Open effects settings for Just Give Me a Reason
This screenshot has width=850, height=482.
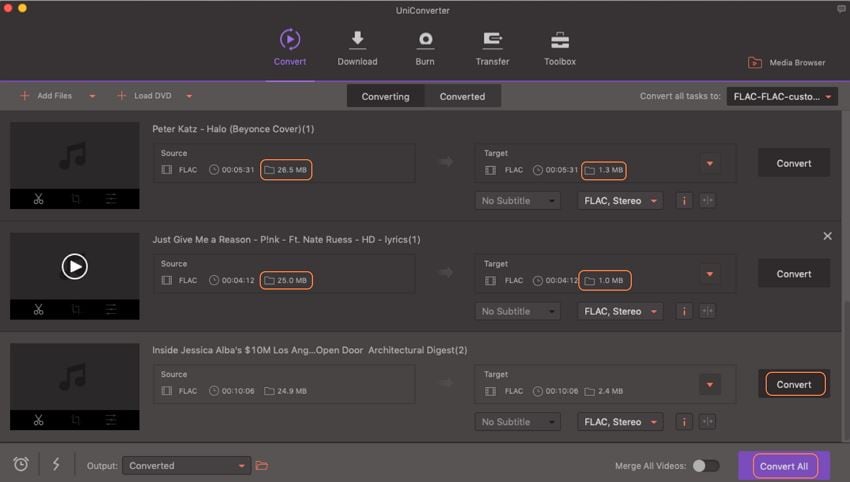coord(111,310)
